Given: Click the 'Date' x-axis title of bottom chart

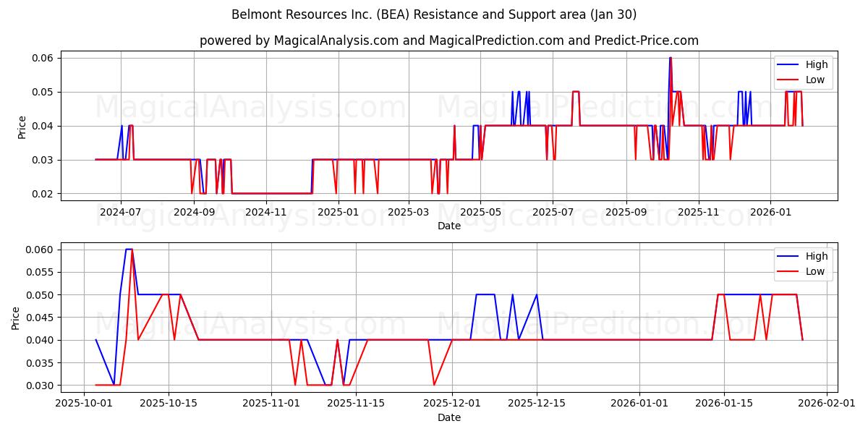Looking at the screenshot, I should click(x=449, y=417).
